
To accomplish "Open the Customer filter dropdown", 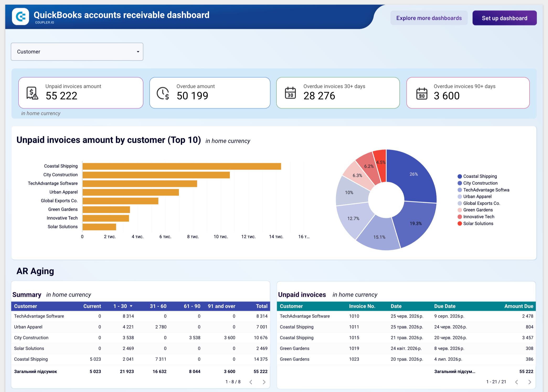I will 77,52.
